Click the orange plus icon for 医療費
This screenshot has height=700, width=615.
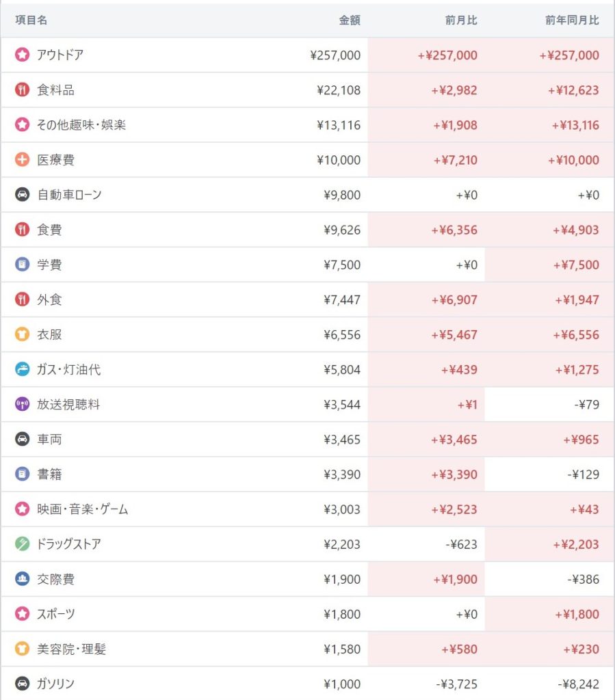pyautogui.click(x=23, y=160)
